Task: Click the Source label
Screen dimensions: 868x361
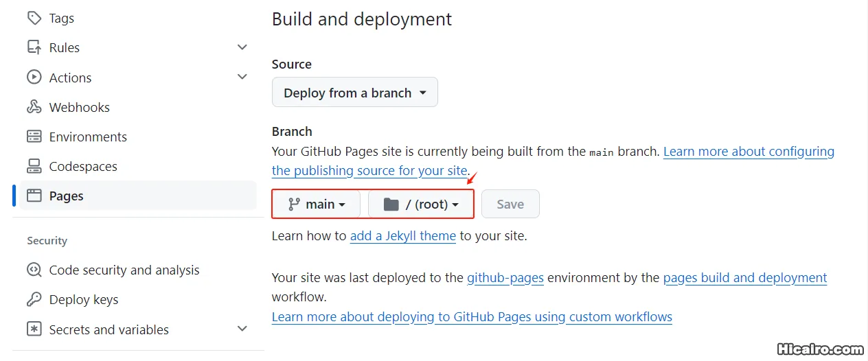Action: pos(292,64)
